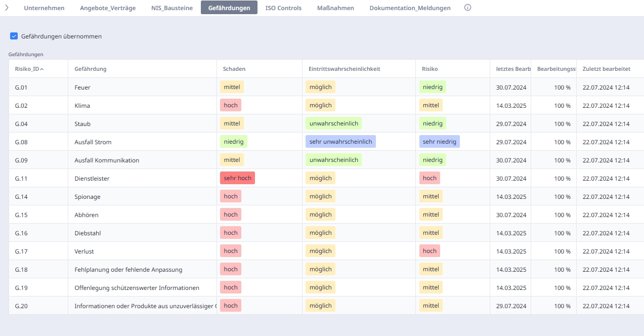
Task: Click the info icon after Dokumentation_Meldungen tab
Action: point(467,8)
